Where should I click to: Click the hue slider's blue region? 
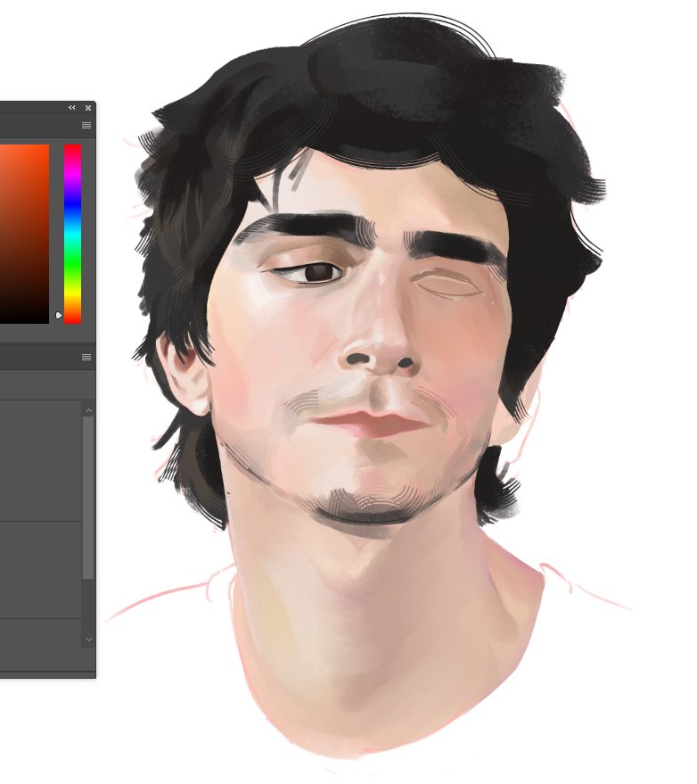pos(72,205)
